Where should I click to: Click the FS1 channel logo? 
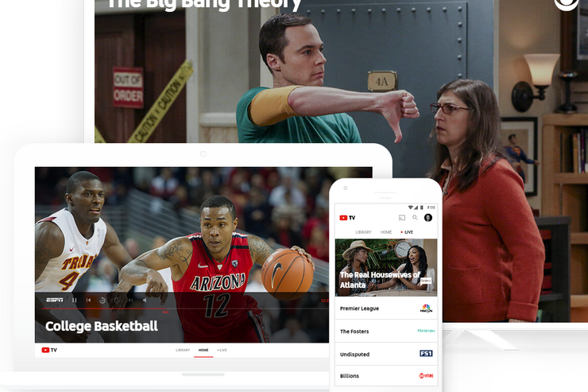click(x=426, y=353)
